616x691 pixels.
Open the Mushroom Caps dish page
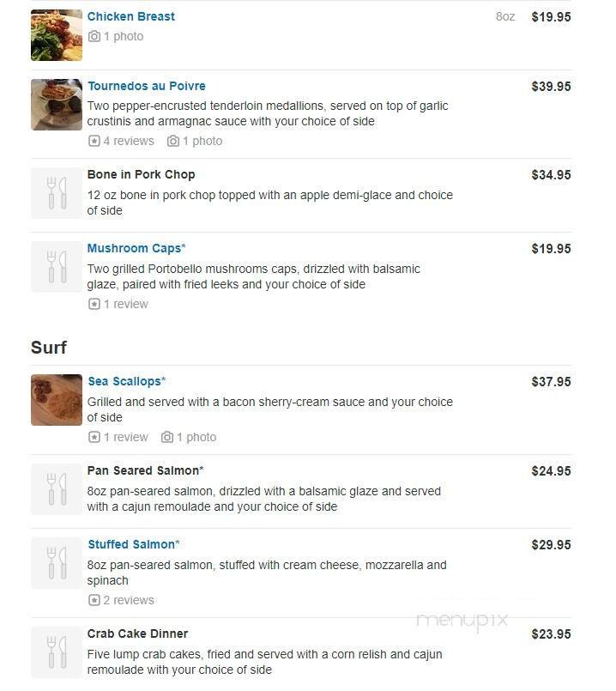tap(135, 249)
